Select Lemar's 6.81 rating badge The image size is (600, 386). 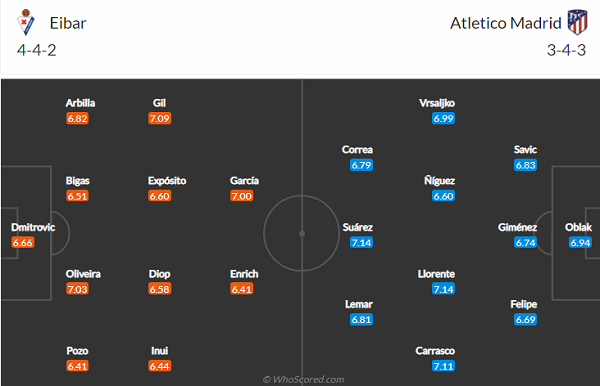coord(361,320)
